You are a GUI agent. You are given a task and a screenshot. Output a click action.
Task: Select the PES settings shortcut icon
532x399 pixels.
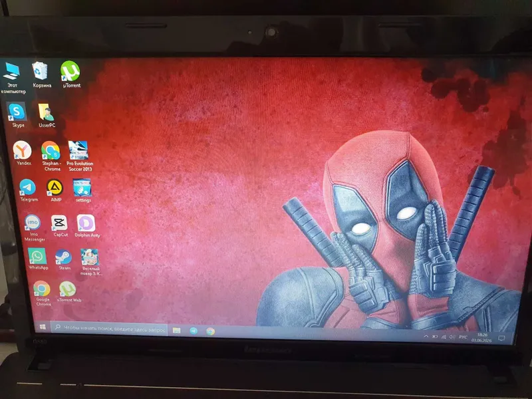click(x=82, y=191)
